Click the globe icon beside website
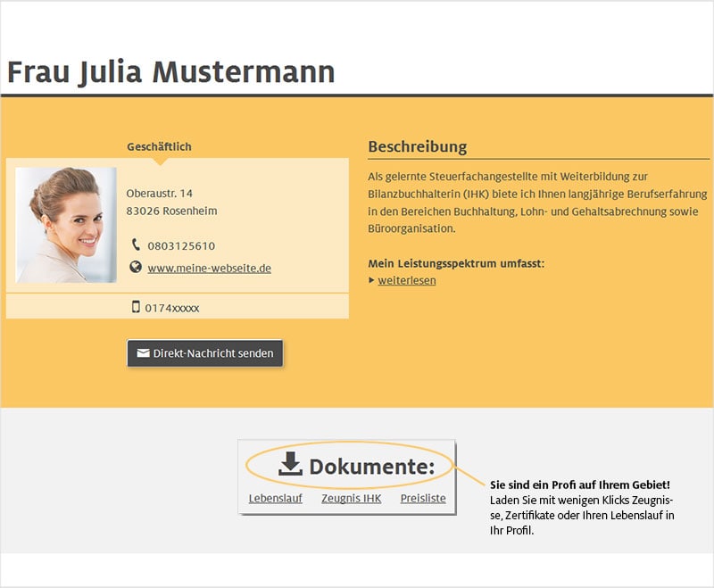This screenshot has width=714, height=588. point(136,267)
